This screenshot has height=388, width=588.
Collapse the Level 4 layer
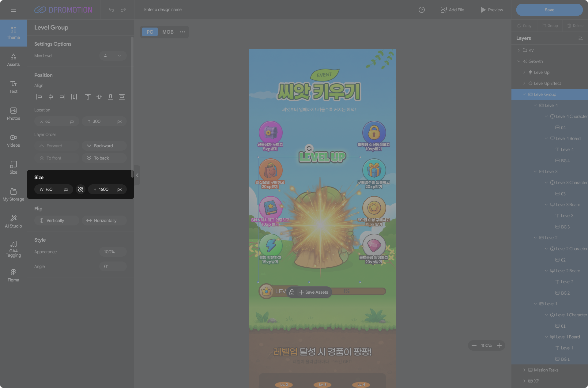click(x=535, y=105)
